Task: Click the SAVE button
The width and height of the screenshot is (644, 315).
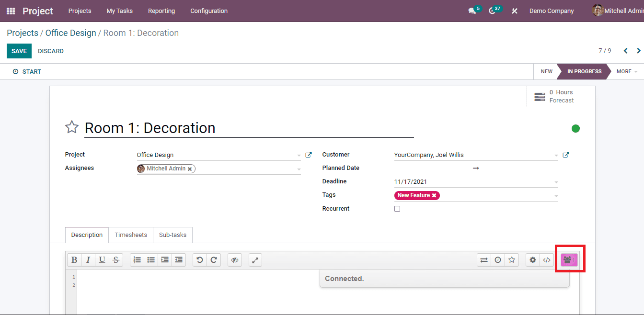Action: (19, 51)
